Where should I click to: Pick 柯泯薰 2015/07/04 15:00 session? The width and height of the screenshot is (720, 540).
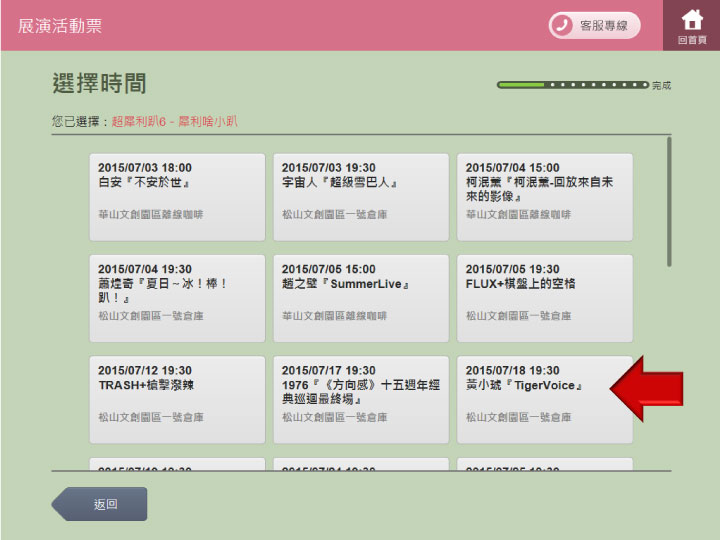[x=545, y=197]
